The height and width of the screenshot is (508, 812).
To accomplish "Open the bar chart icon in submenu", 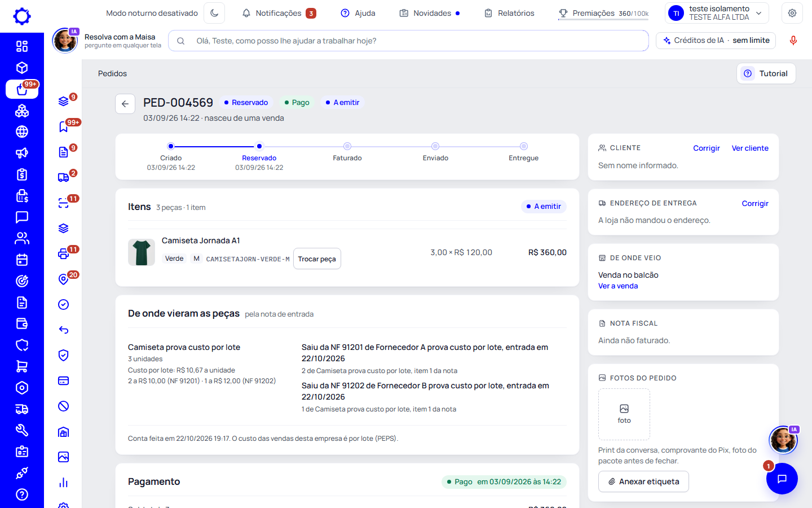I will [64, 482].
